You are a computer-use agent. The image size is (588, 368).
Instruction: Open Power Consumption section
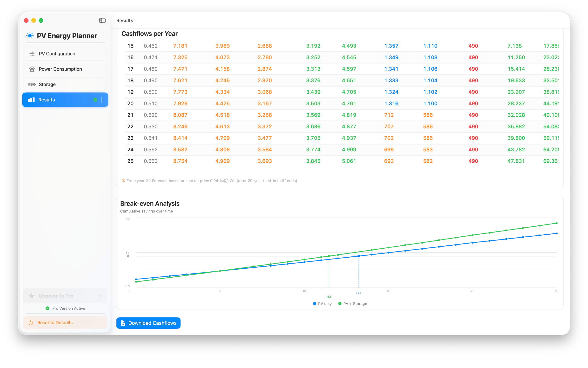65,69
